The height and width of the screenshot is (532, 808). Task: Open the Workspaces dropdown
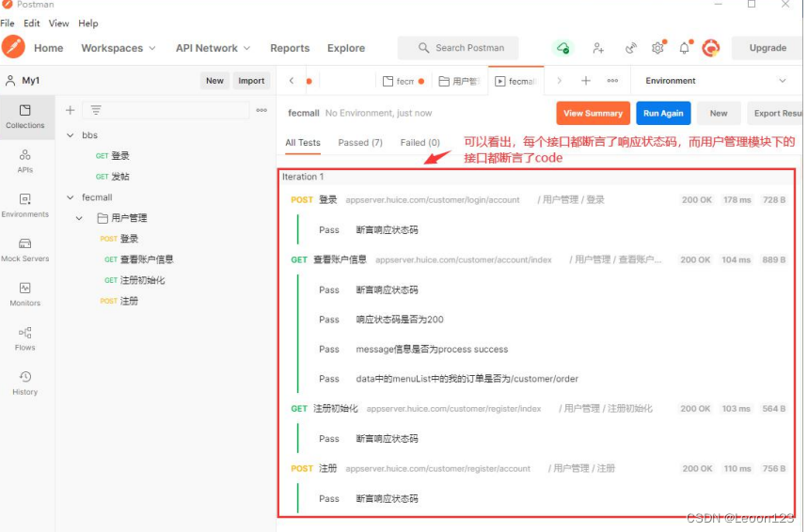pyautogui.click(x=118, y=48)
